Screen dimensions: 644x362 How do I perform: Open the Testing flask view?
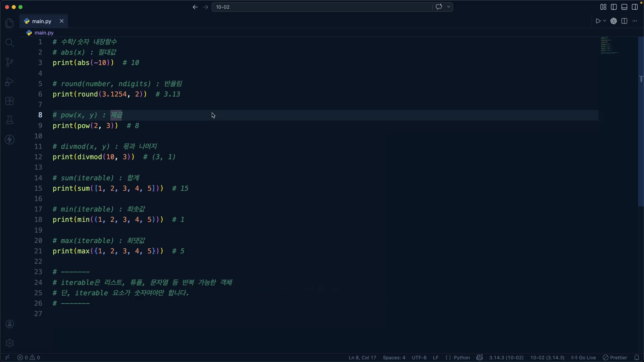click(9, 120)
